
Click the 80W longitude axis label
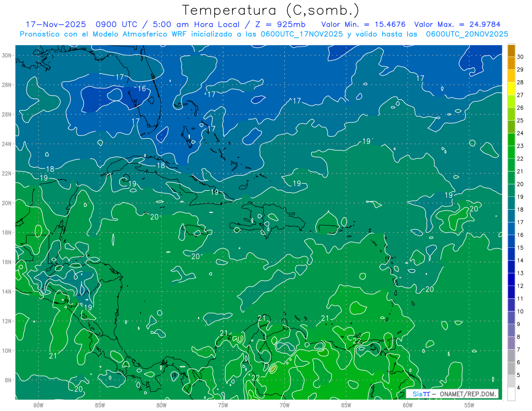tap(161, 405)
